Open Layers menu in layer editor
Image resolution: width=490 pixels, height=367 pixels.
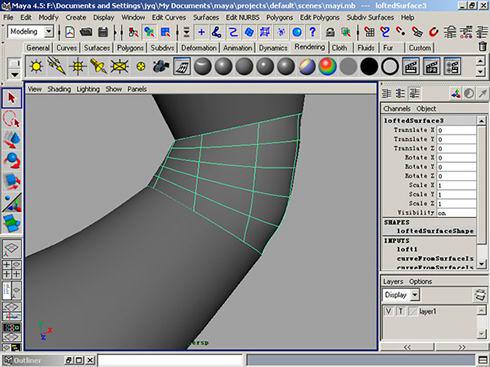click(x=393, y=282)
